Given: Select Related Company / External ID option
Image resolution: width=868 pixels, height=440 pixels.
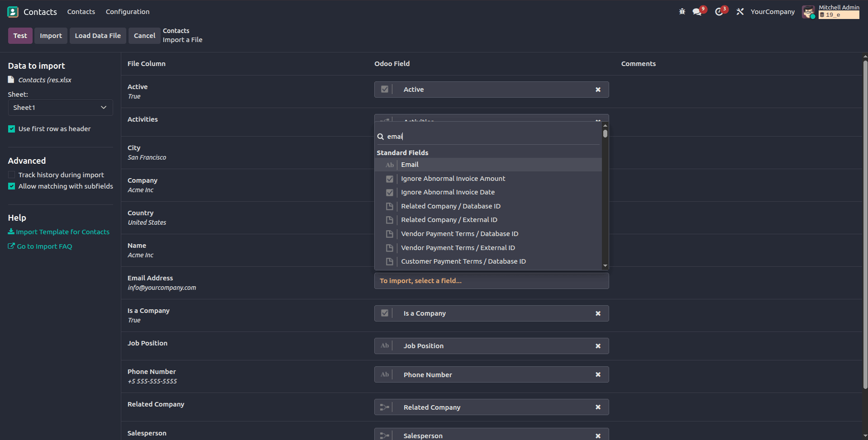Looking at the screenshot, I should click(449, 220).
